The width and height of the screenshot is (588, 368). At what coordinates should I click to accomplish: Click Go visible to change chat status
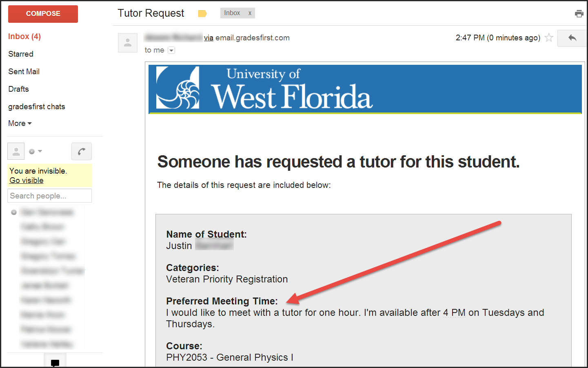(x=26, y=180)
